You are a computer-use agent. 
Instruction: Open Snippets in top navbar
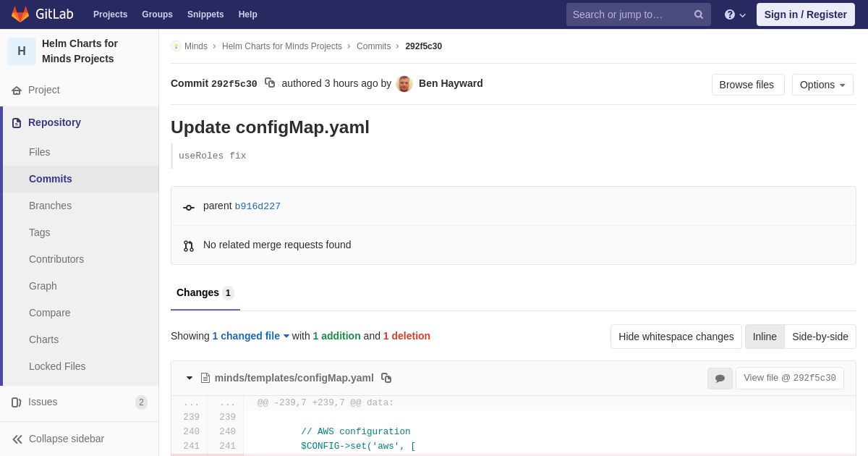coord(205,14)
